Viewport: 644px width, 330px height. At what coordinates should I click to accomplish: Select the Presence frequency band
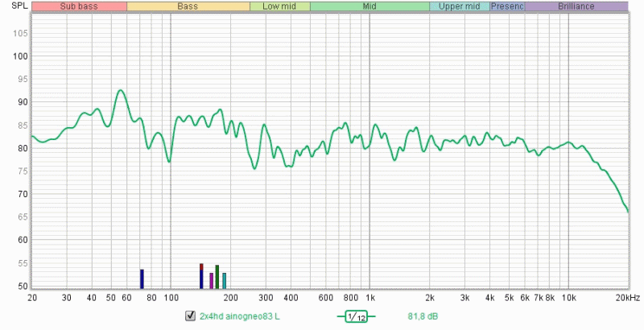[507, 6]
